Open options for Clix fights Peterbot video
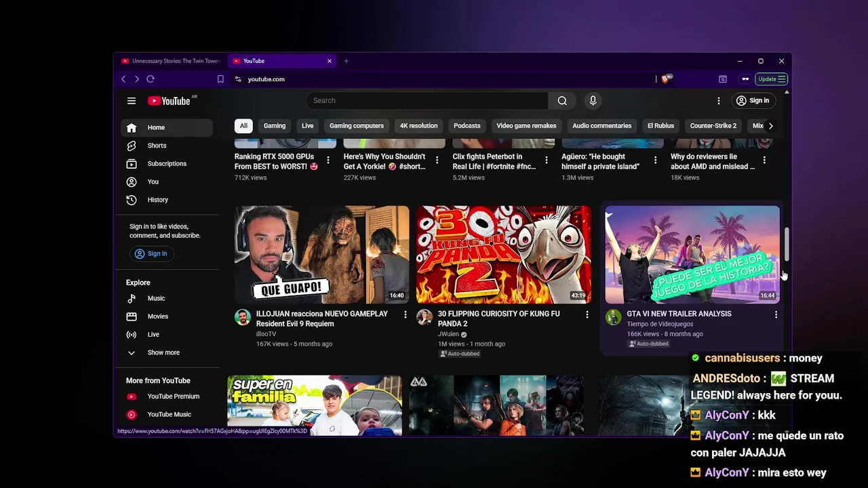Image resolution: width=868 pixels, height=488 pixels. pos(546,161)
